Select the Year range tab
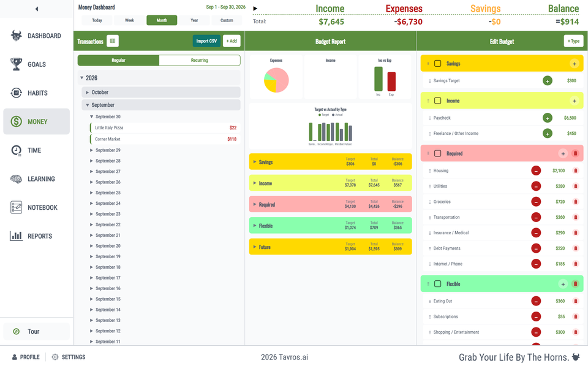The width and height of the screenshot is (588, 368). (194, 20)
